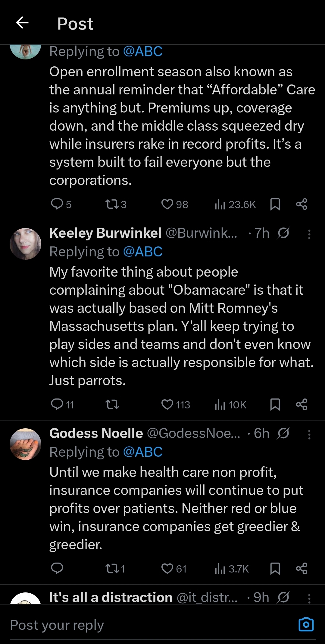Open @ABC mention in Godess Noelle's reply
The image size is (325, 644).
tap(143, 452)
